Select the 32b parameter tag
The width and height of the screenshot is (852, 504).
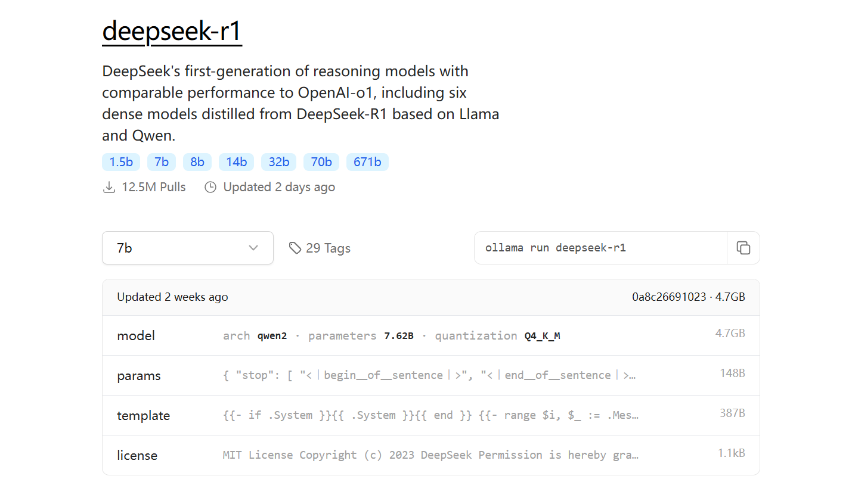(278, 161)
